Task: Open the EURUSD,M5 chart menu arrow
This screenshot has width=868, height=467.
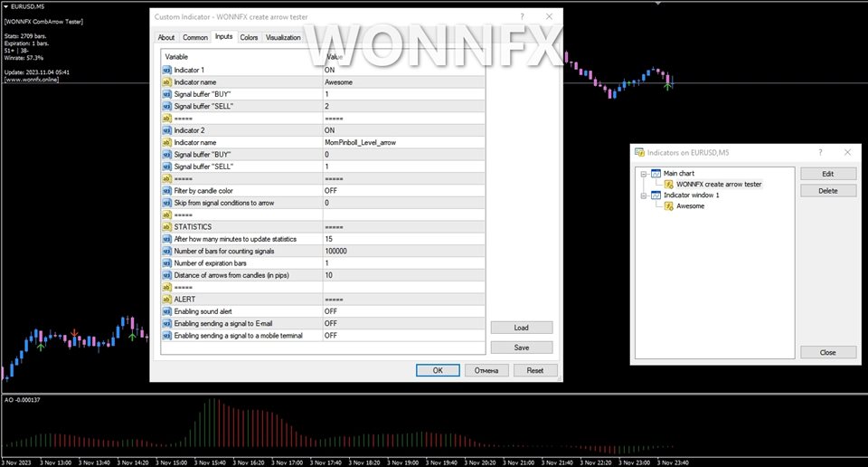Action: pos(5,6)
